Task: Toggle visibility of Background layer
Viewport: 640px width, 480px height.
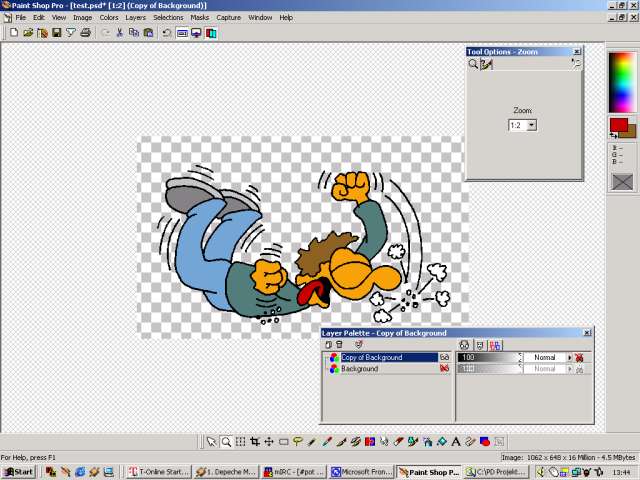Action: pyautogui.click(x=444, y=369)
